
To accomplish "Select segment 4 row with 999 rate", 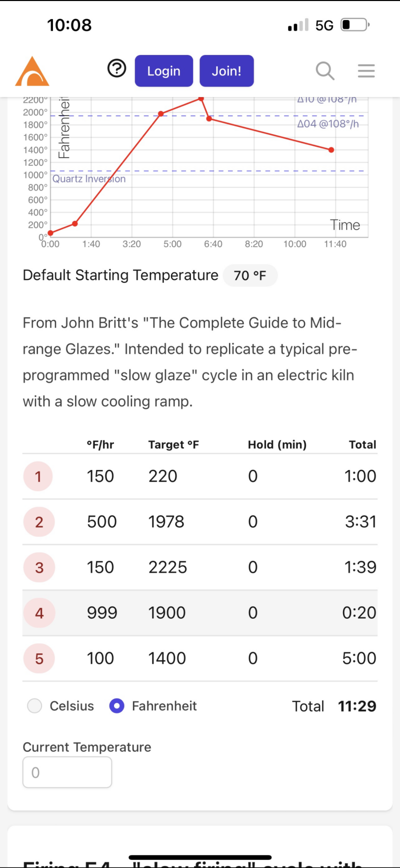I will pyautogui.click(x=200, y=613).
